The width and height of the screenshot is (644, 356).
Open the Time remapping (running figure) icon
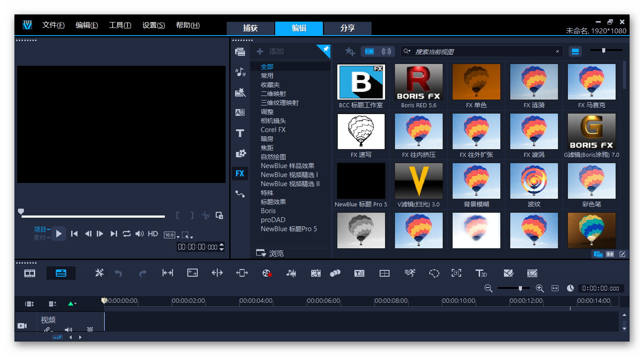pos(409,273)
